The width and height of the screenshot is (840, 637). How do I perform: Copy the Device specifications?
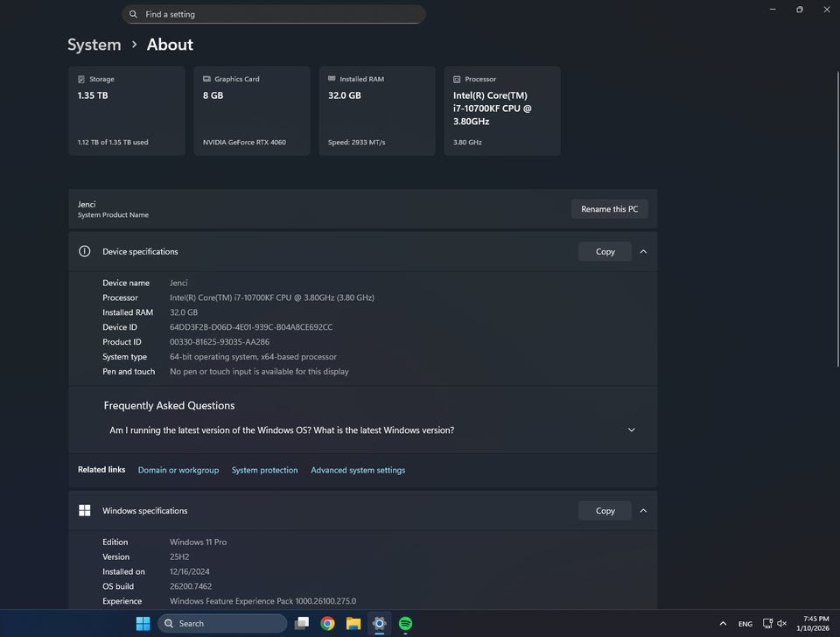605,251
